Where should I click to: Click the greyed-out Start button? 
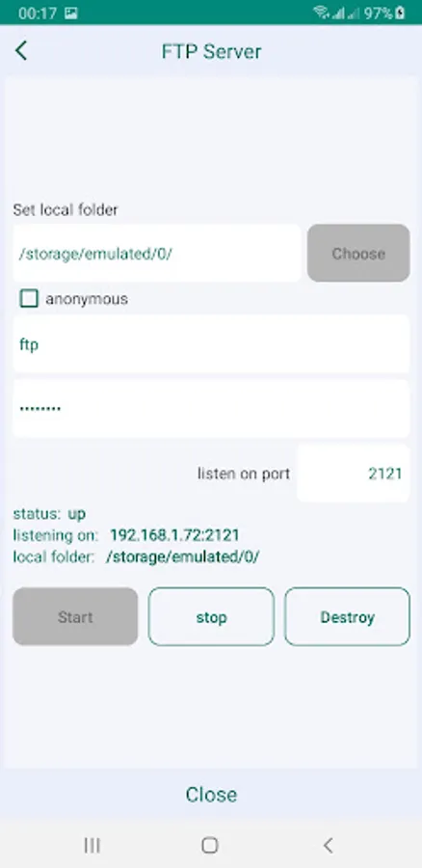pos(75,616)
